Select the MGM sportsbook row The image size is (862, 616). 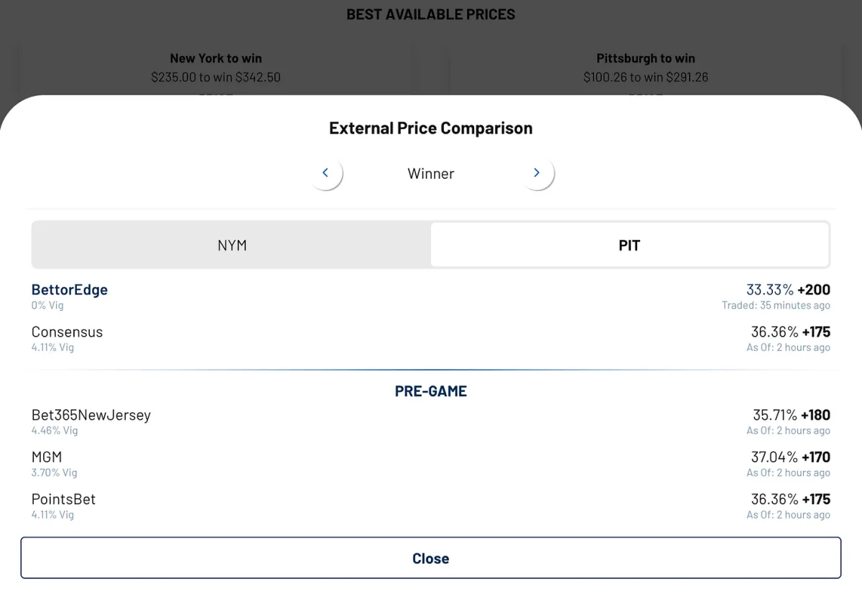point(431,464)
